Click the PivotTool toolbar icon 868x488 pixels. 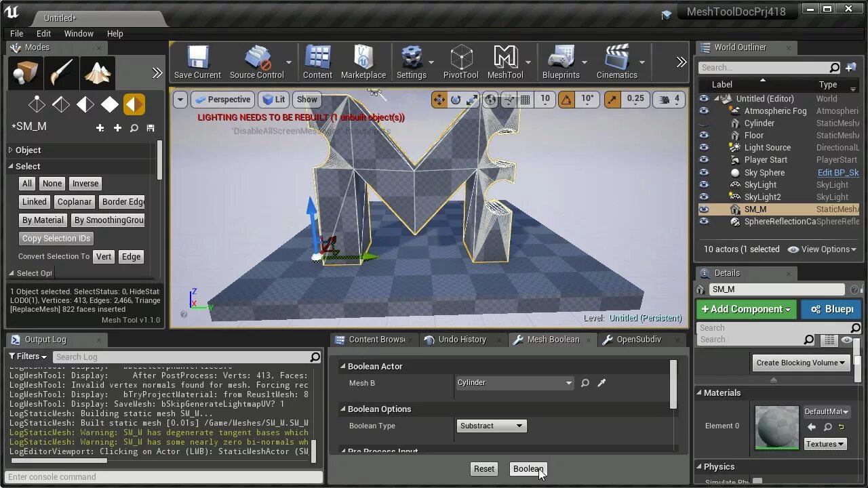tap(461, 62)
